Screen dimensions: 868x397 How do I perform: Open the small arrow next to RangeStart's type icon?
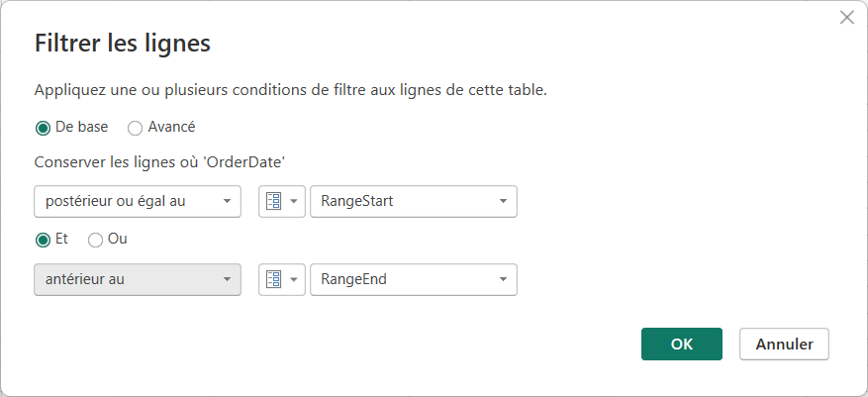coord(293,201)
